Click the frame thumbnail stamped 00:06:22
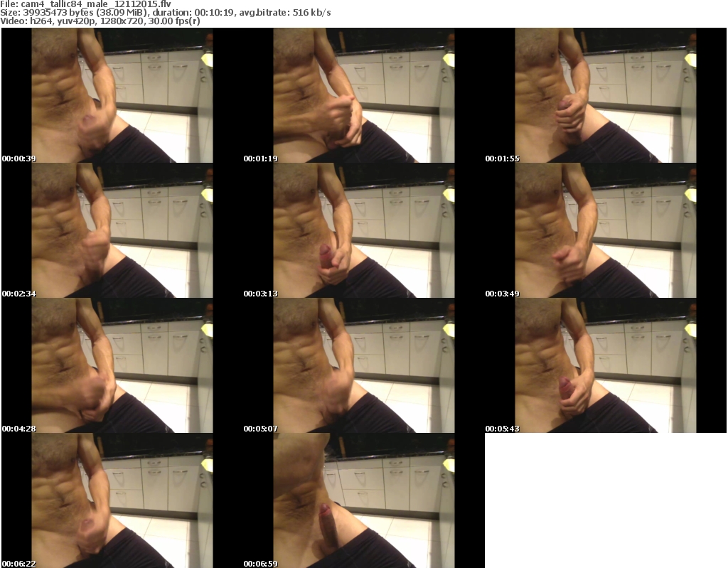Viewport: 728px width, 568px height. [x=122, y=500]
